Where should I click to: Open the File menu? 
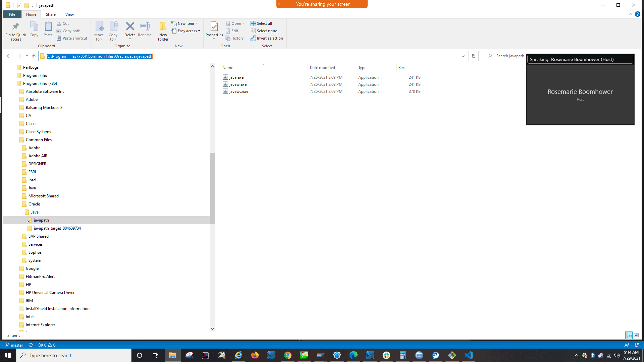tap(12, 14)
